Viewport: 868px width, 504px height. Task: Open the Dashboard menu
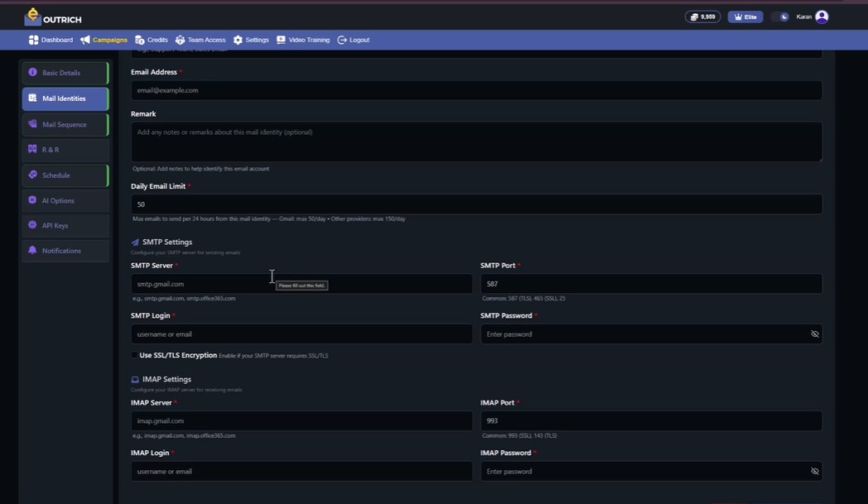coord(51,40)
